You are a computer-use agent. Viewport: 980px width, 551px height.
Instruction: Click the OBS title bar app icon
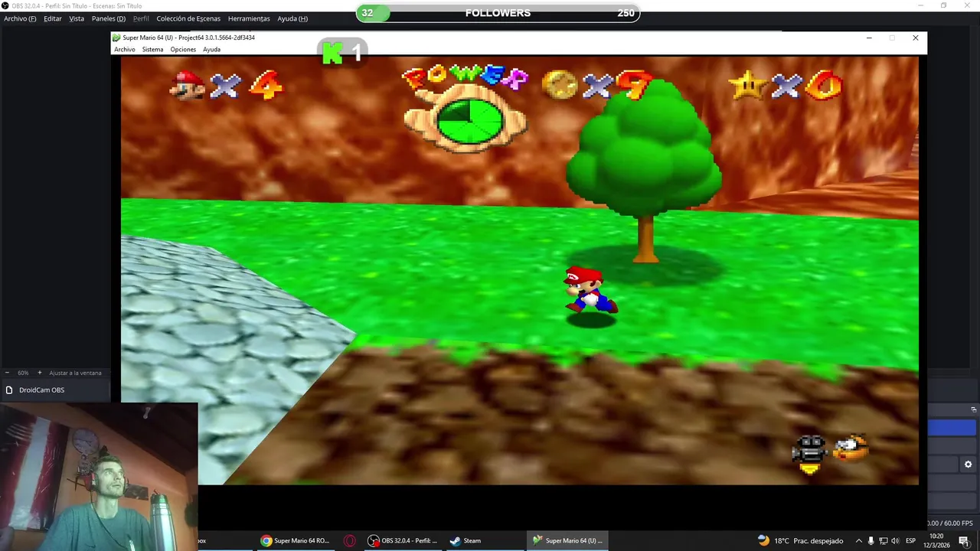(5, 5)
